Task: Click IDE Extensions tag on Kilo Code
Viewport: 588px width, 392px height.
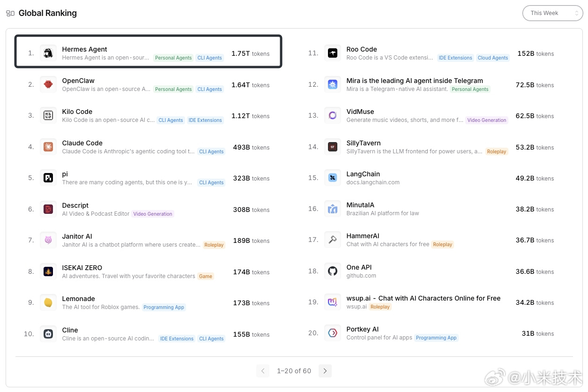Action: pyautogui.click(x=205, y=121)
